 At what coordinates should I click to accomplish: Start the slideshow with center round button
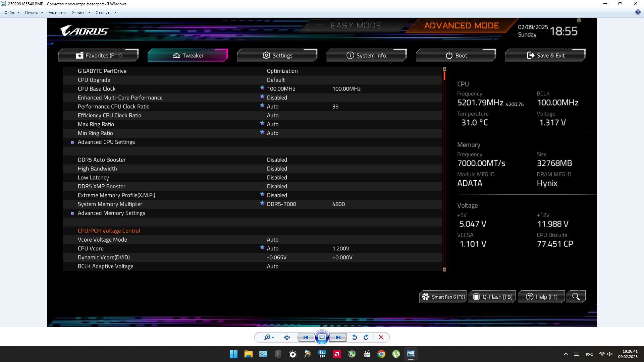[322, 337]
